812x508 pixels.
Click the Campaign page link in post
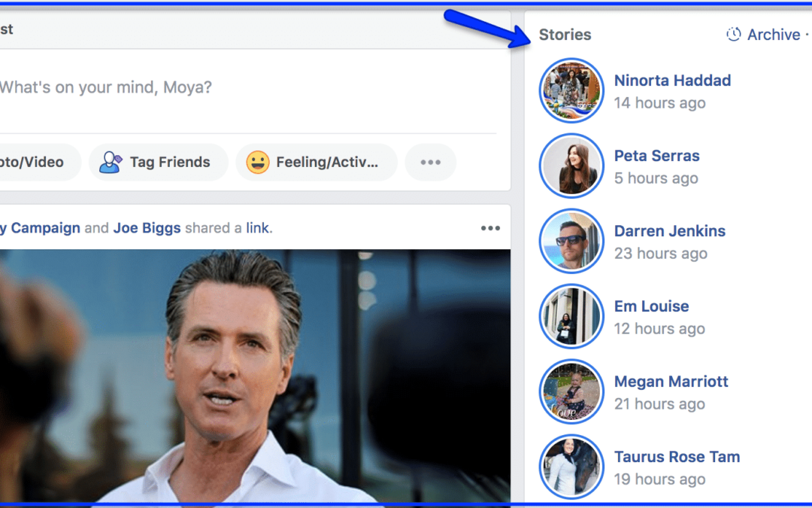coord(41,228)
